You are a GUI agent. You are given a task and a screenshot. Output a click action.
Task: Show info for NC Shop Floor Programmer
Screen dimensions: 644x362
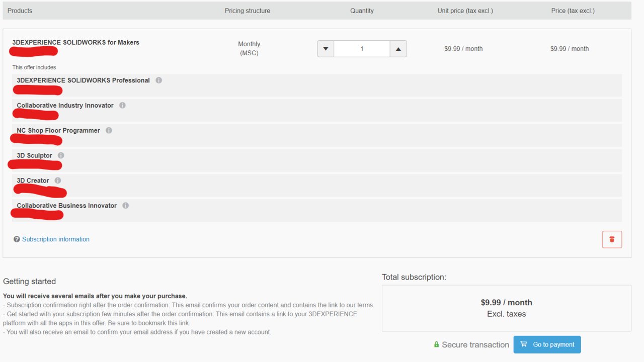[109, 131]
